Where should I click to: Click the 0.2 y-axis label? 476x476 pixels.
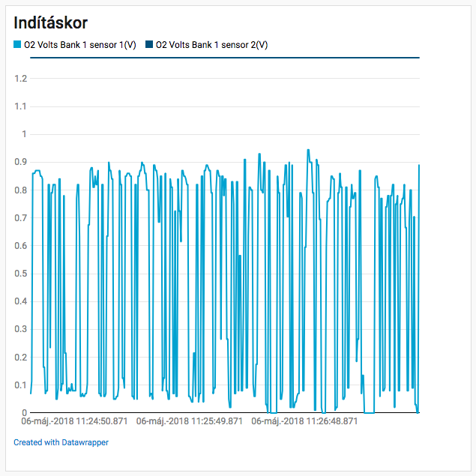[20, 357]
